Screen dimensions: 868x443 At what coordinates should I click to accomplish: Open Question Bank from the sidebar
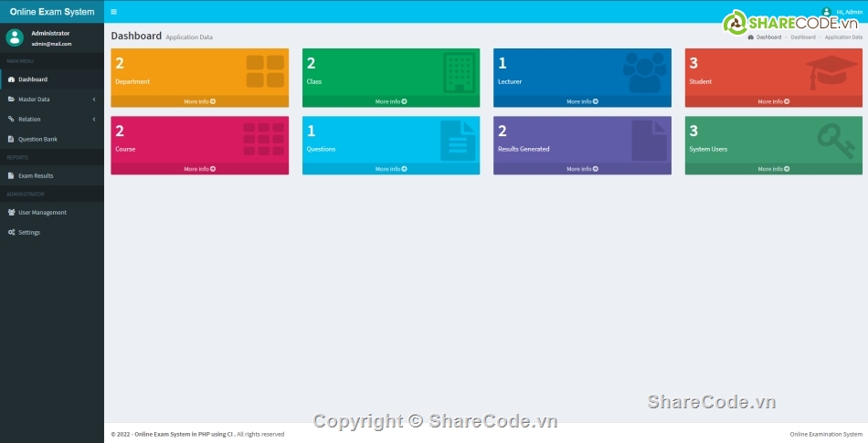[37, 139]
